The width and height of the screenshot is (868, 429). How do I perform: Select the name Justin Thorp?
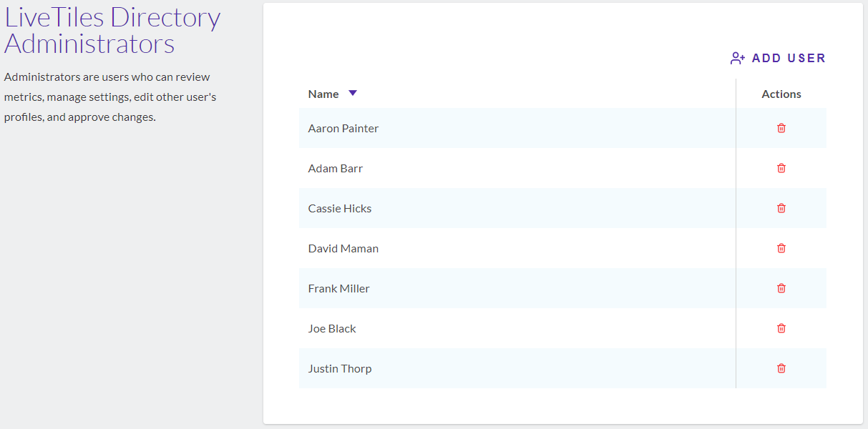point(340,369)
